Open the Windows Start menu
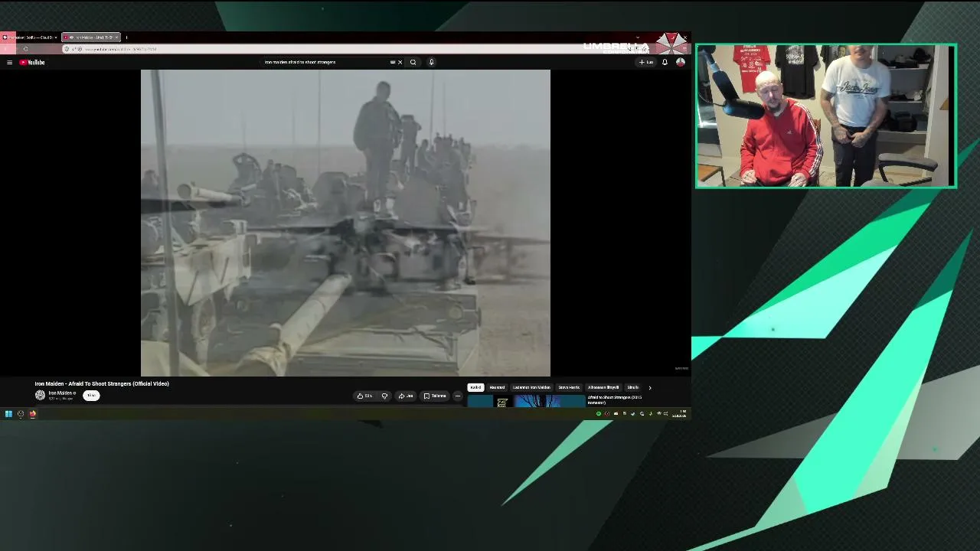 coord(8,414)
